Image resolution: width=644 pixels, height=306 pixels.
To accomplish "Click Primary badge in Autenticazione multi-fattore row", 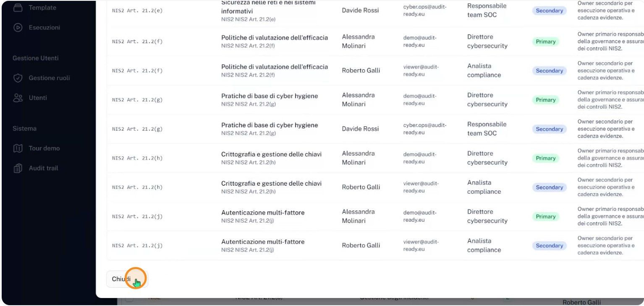I will point(545,216).
